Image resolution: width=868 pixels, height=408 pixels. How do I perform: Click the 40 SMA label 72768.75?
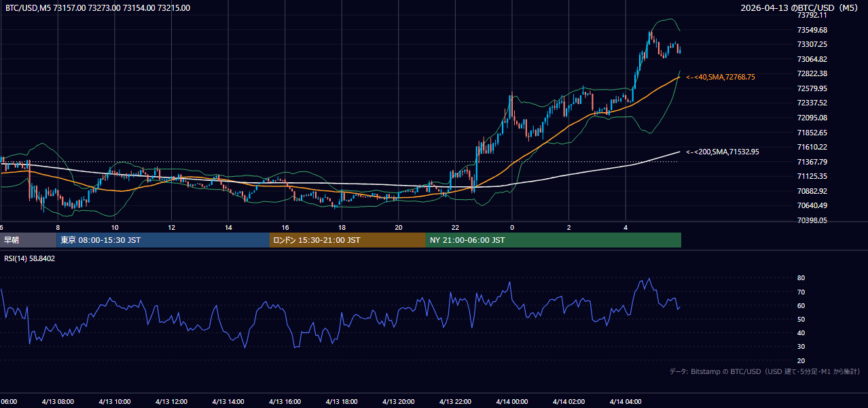(721, 78)
